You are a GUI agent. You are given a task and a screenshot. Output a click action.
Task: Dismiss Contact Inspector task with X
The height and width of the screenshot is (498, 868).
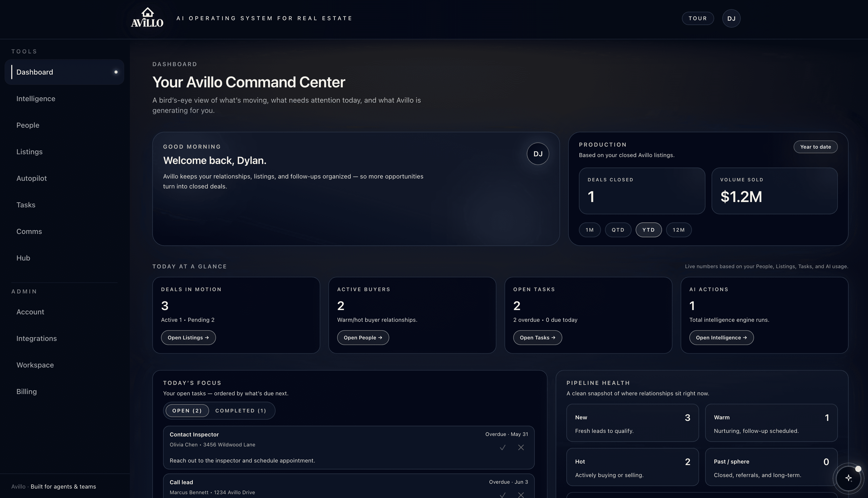tap(521, 447)
